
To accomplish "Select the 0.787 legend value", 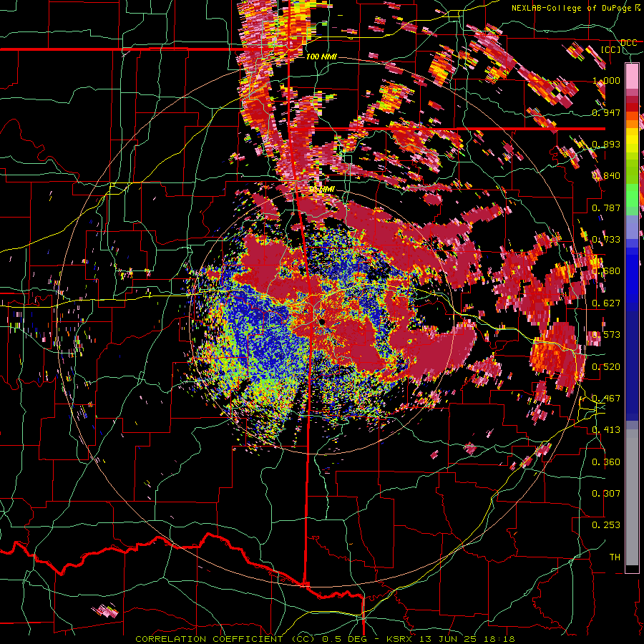I will tap(607, 208).
